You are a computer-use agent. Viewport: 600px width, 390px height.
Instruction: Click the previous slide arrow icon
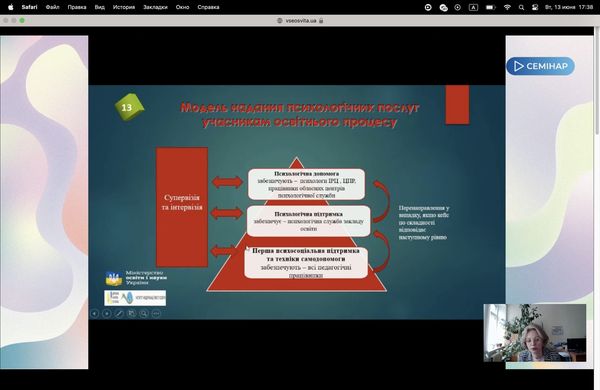tap(95, 314)
